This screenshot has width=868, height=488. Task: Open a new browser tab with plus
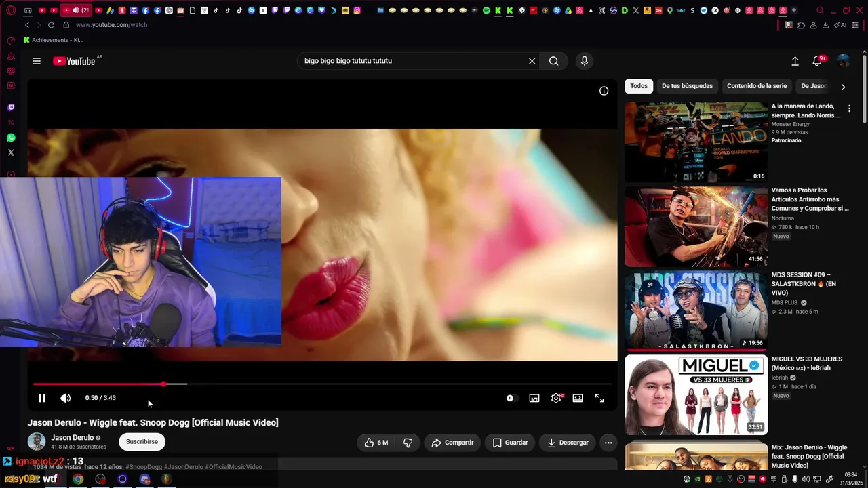coord(794,10)
